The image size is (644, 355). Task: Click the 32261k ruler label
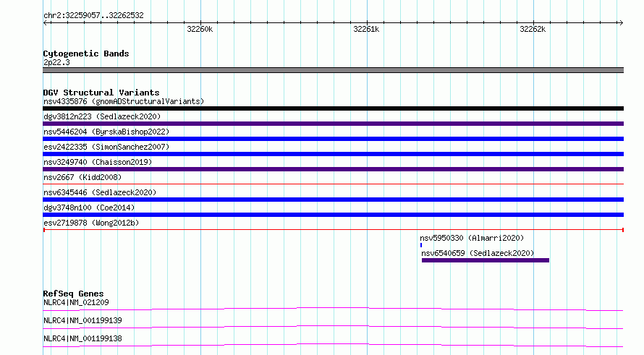[366, 29]
